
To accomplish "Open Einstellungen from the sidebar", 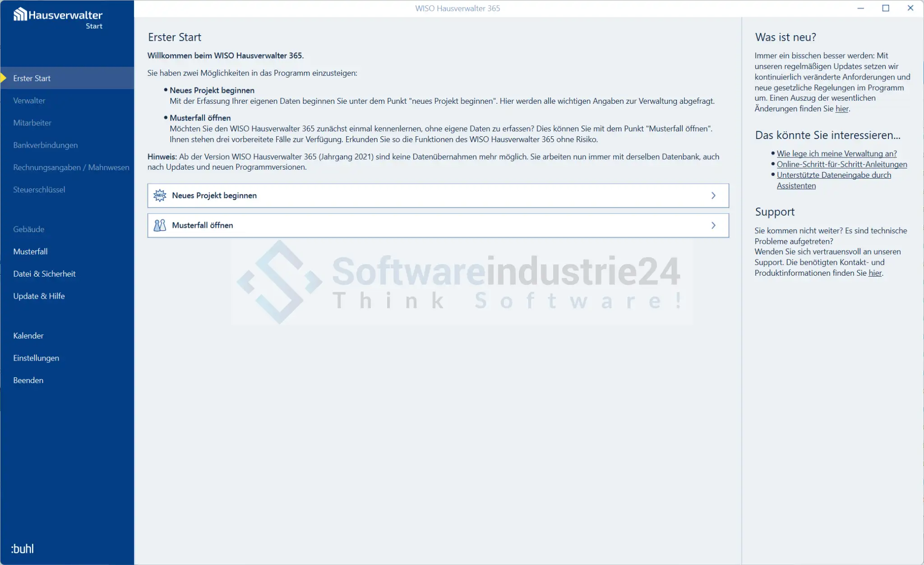I will coord(36,358).
